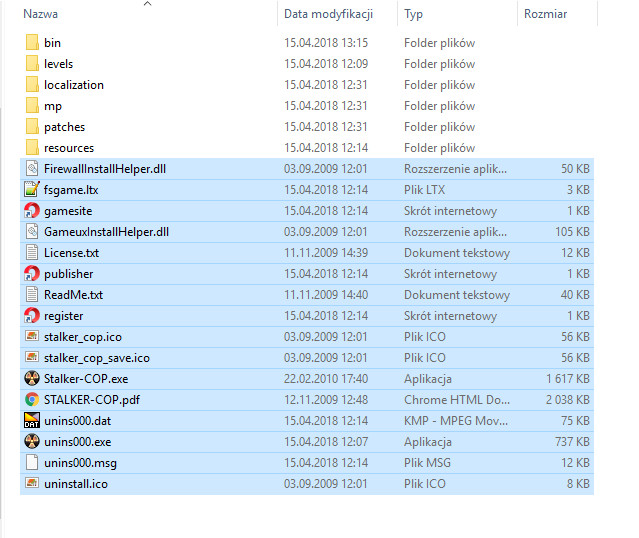
Task: Click the 15.04.2018 13:15 date of bin
Action: click(326, 43)
